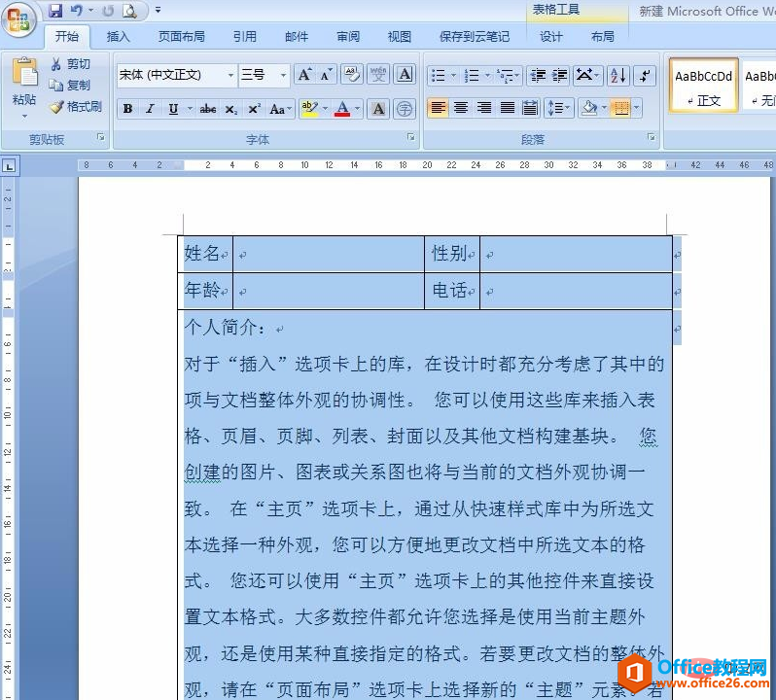Switch to the 引用 tab
776x700 pixels.
(244, 37)
